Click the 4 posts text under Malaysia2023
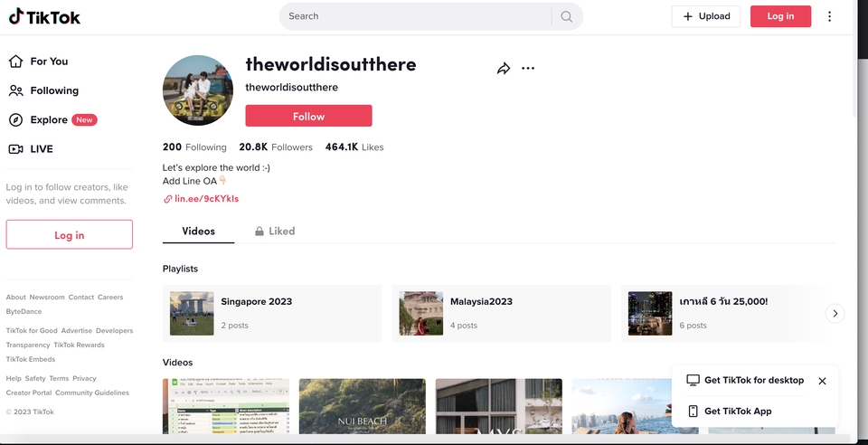This screenshot has width=868, height=445. pyautogui.click(x=464, y=326)
